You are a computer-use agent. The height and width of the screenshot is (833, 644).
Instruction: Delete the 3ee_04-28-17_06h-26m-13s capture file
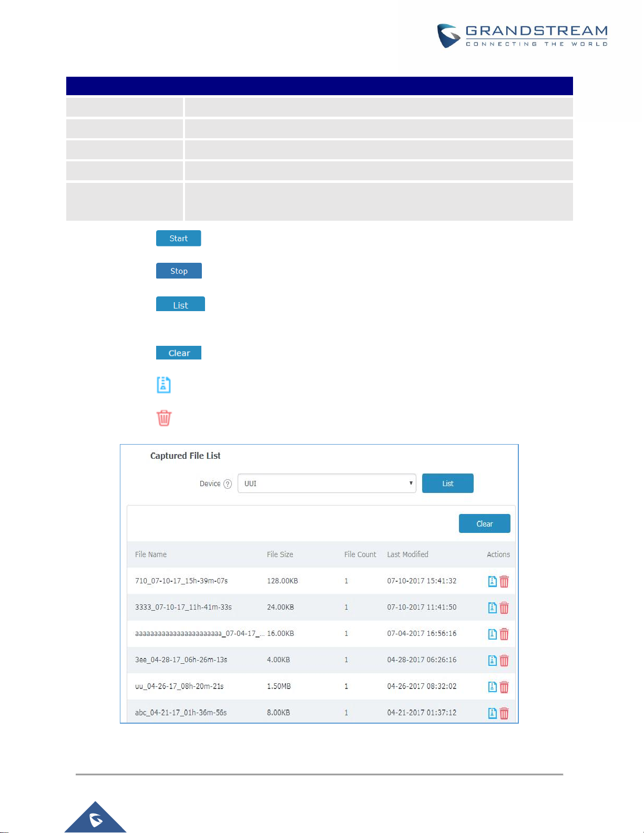[504, 661]
